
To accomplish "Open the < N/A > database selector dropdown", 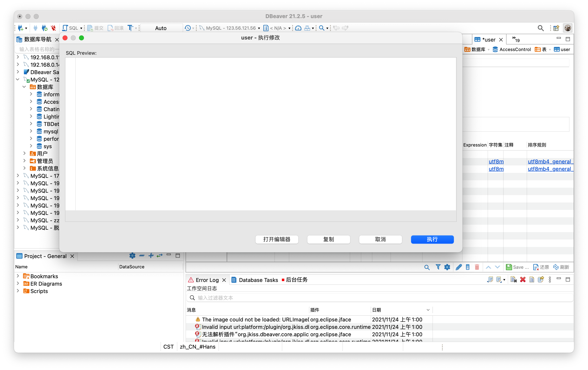I will [279, 28].
